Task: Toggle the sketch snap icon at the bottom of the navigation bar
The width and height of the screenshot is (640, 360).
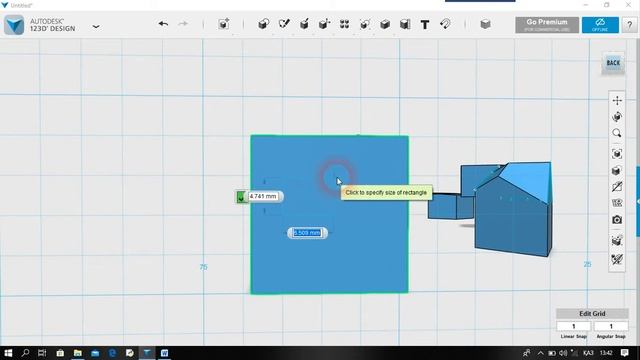Action: coord(617,259)
